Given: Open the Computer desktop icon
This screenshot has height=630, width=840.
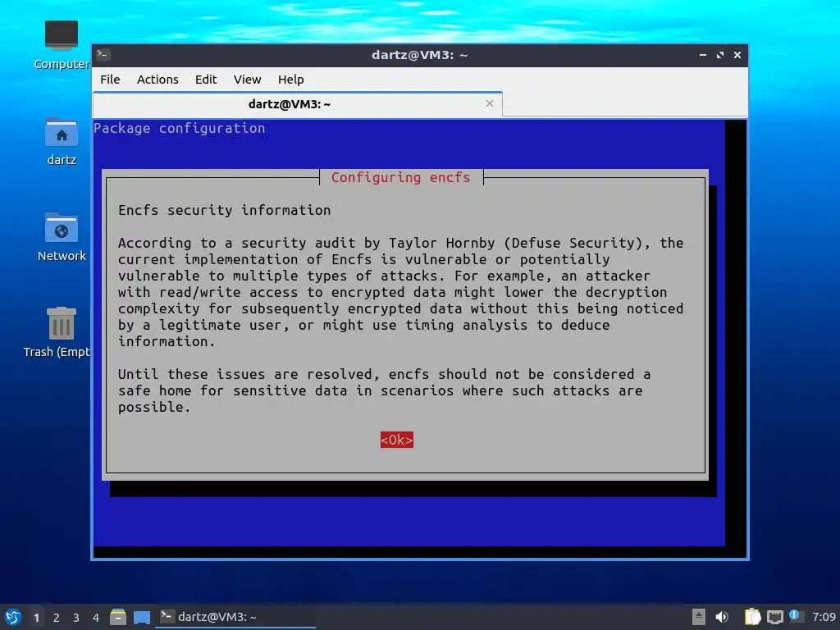Looking at the screenshot, I should (62, 46).
